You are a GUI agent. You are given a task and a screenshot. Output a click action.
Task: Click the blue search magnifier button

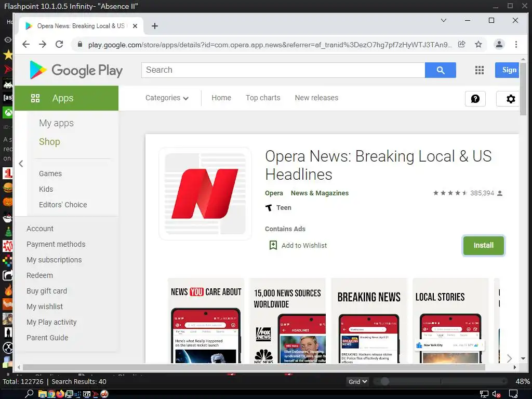point(441,70)
